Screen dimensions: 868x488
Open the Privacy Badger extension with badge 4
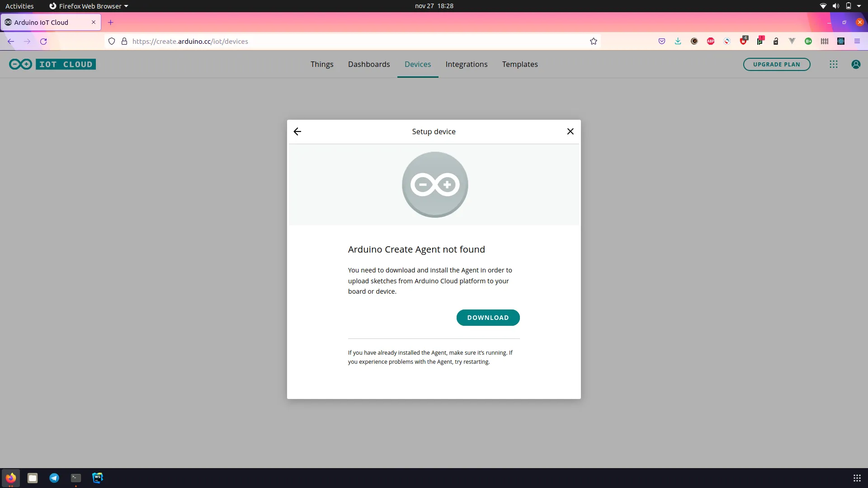click(744, 41)
